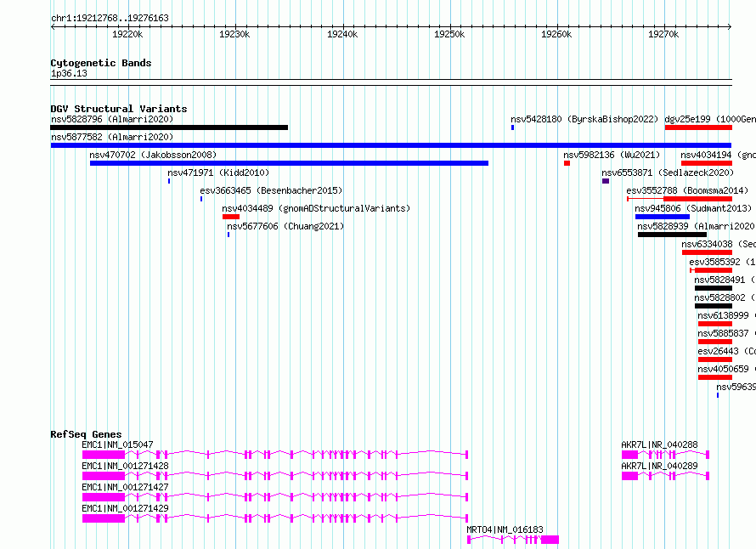756x549 pixels.
Task: Select the Cytogenetic Bands track title
Action: (x=101, y=63)
